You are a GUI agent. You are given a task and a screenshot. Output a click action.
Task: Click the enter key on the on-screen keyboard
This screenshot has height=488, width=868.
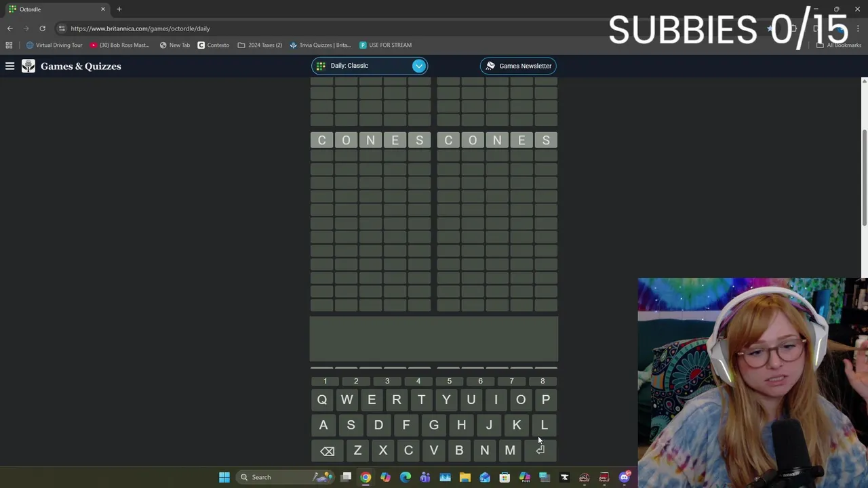coord(540,451)
